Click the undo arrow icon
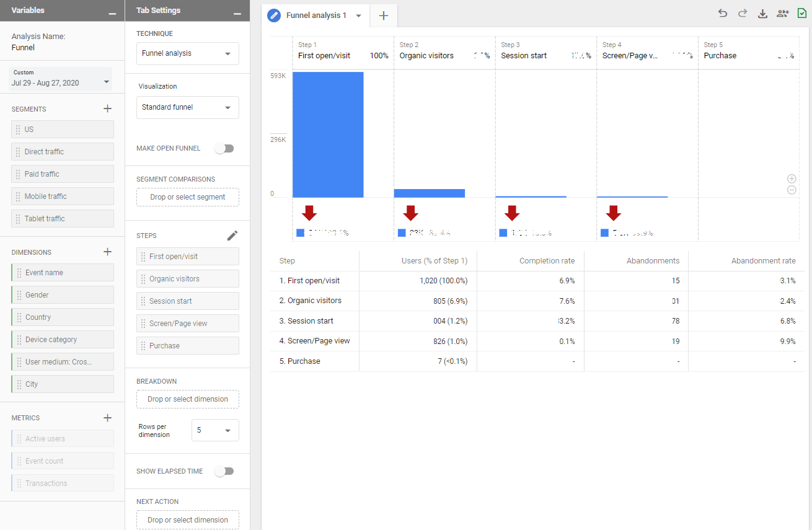The image size is (812, 530). [723, 14]
